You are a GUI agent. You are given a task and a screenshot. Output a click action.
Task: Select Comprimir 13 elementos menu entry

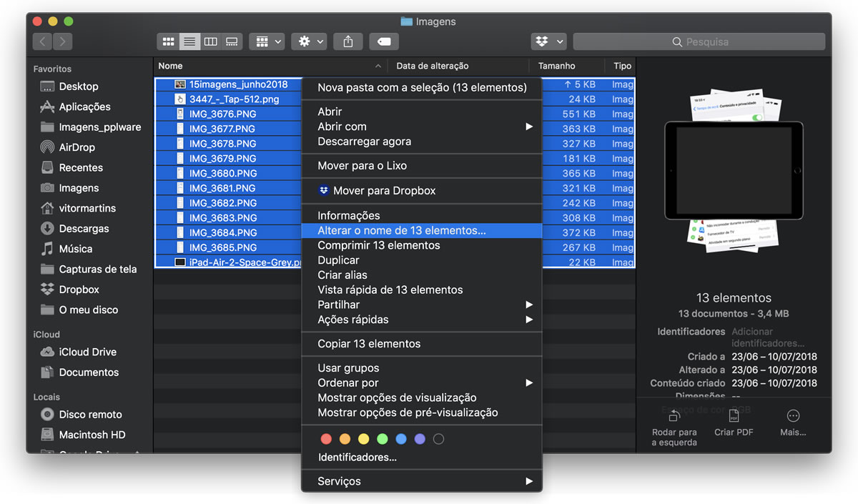click(379, 245)
